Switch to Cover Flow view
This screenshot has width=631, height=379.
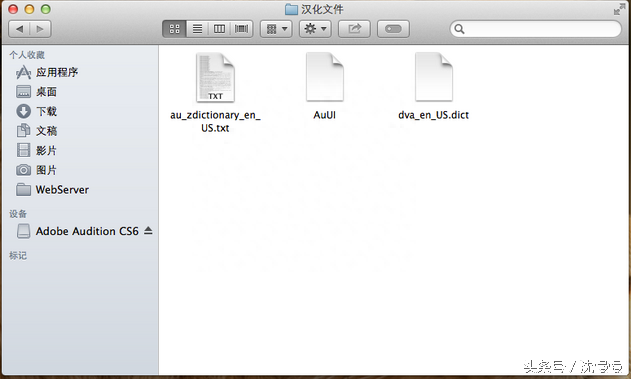tap(241, 29)
